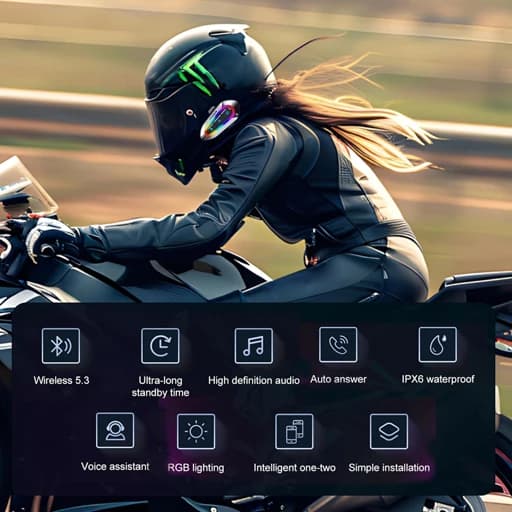Select the RGB lighting sun icon
The width and height of the screenshot is (512, 512).
[196, 431]
